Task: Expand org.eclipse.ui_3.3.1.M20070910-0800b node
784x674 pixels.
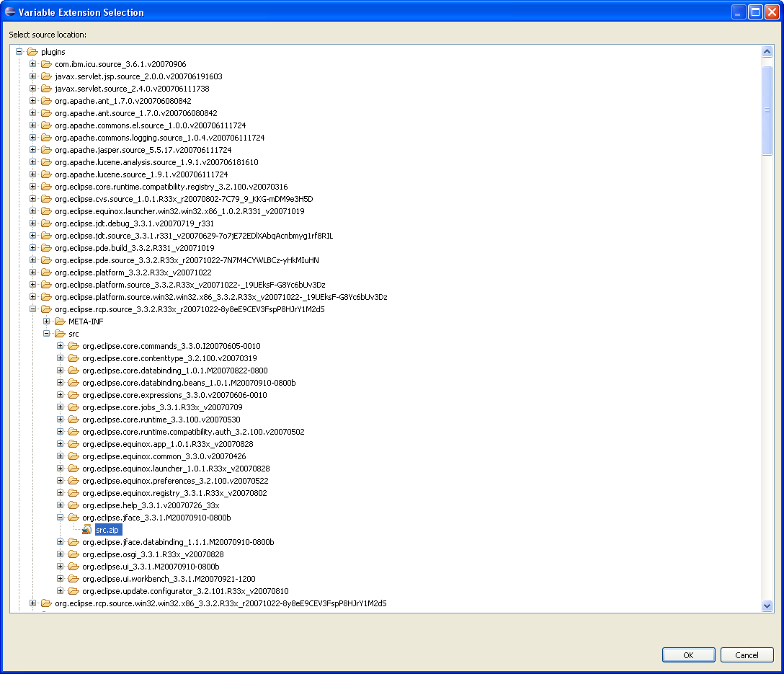Action: point(60,566)
